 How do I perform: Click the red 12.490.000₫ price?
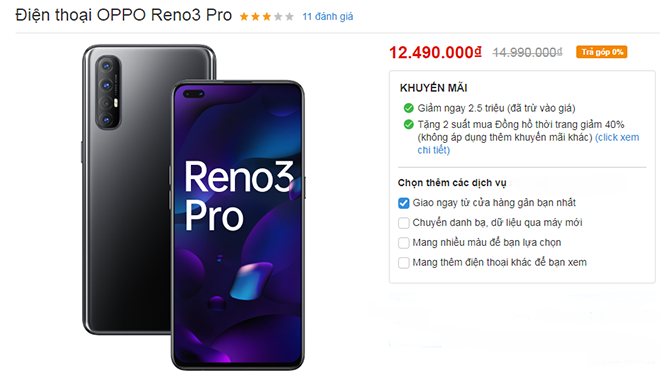point(435,53)
